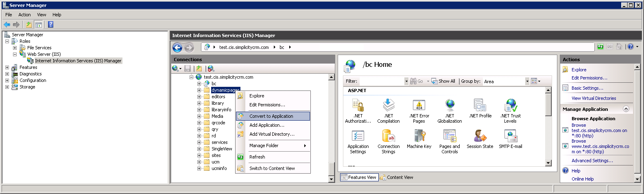Open the .NET Profile feature
This screenshot has height=194, width=644.
coord(480,108)
